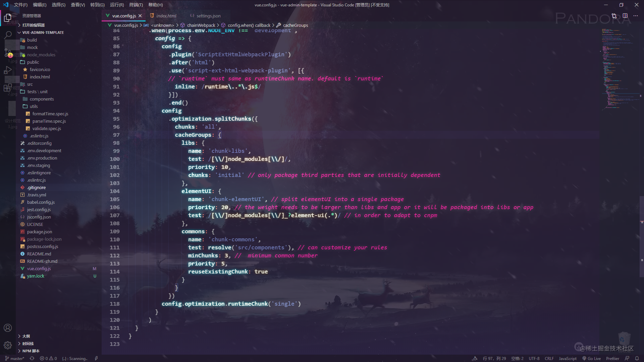Click UTF-8 encoding in status bar

[534, 358]
